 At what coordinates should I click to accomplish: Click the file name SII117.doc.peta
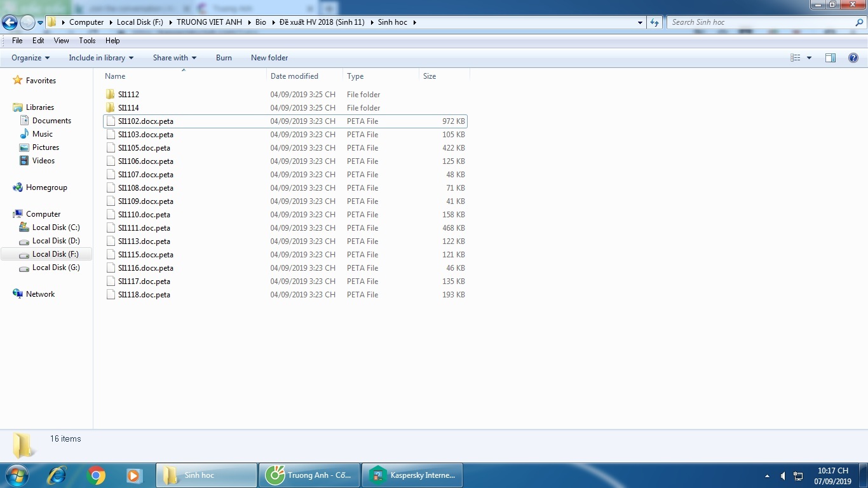click(x=144, y=281)
